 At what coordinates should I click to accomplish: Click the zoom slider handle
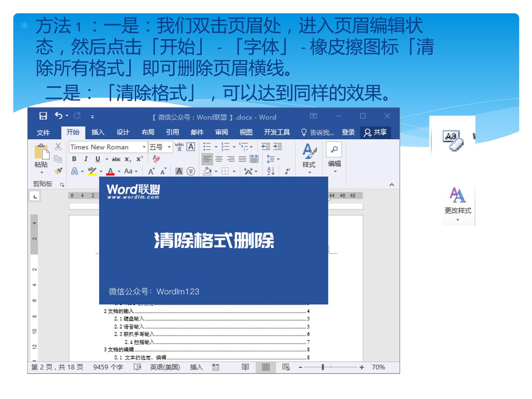click(323, 367)
